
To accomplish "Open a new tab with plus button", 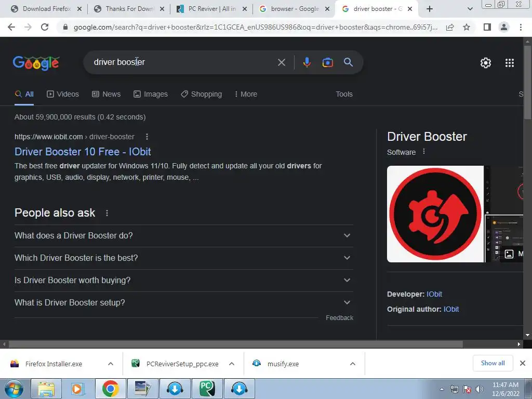I will click(x=430, y=9).
